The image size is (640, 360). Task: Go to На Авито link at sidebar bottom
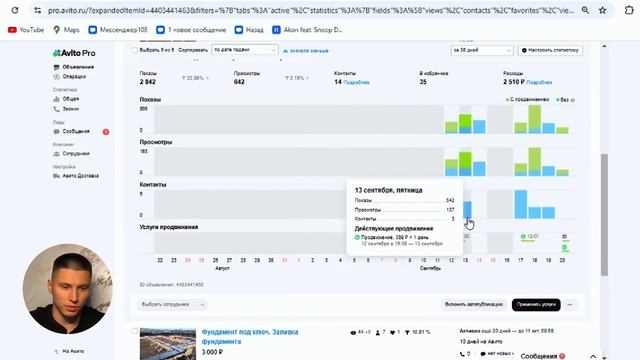point(69,351)
